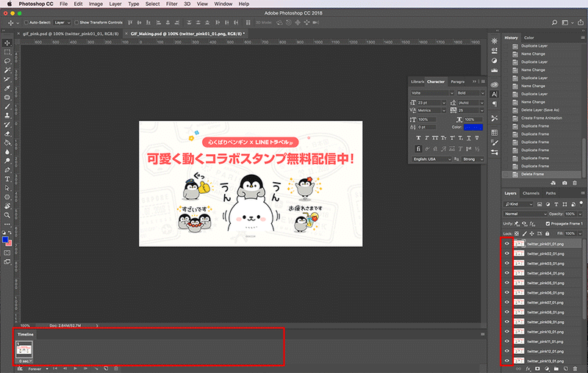Play the timeline animation
This screenshot has width=588, height=373.
click(75, 369)
